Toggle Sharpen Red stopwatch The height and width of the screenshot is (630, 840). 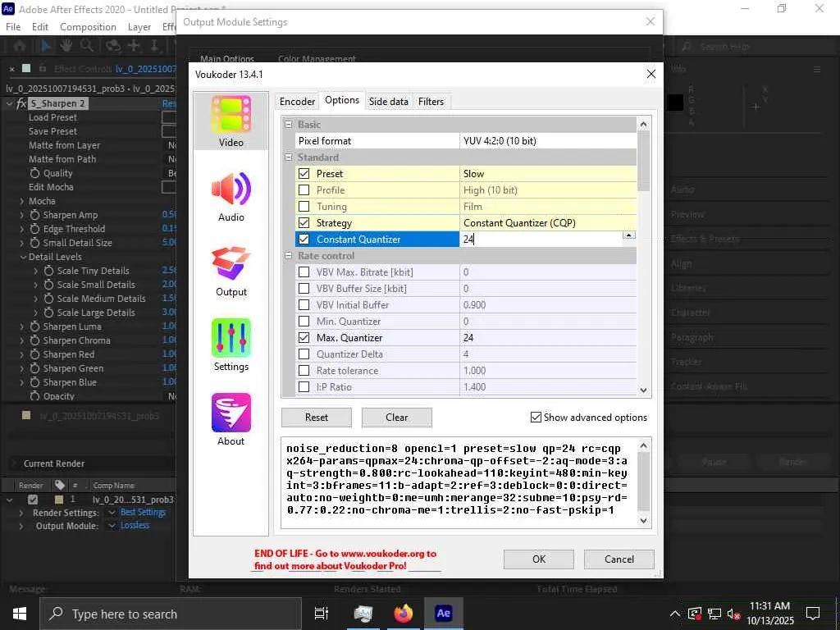coord(34,354)
